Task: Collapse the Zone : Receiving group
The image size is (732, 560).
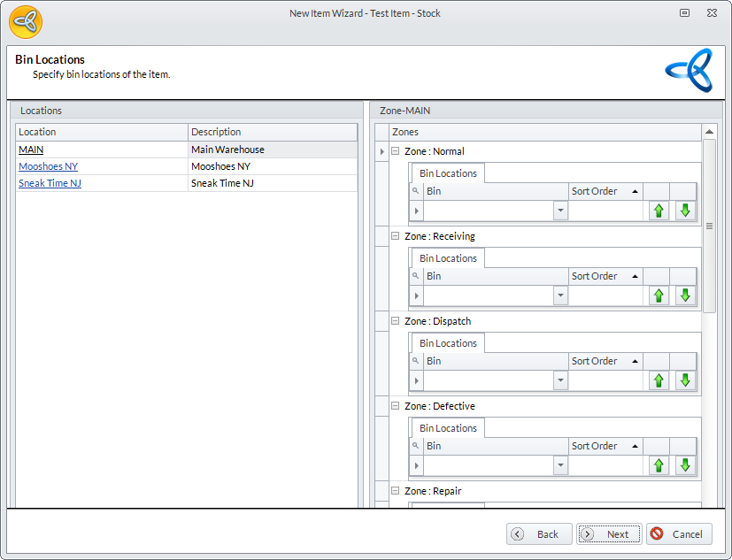Action: [x=395, y=236]
